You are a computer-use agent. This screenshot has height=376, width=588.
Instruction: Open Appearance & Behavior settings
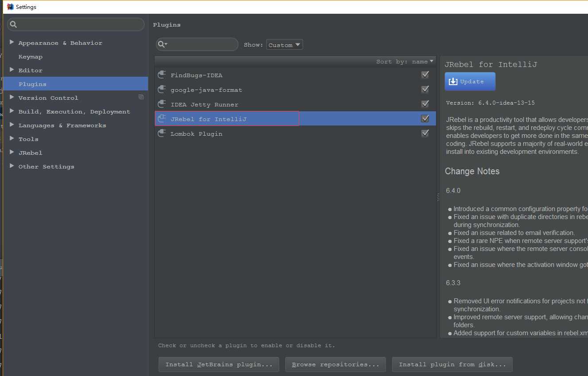coord(60,43)
